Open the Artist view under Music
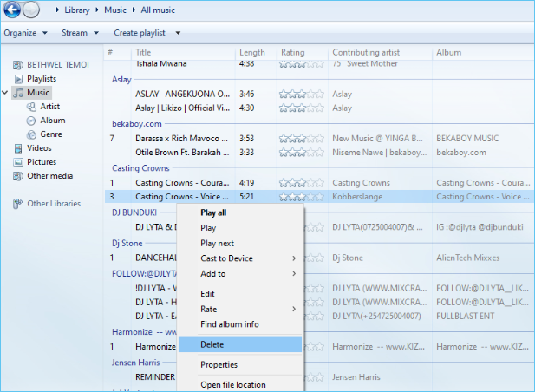The image size is (535, 392). click(49, 107)
